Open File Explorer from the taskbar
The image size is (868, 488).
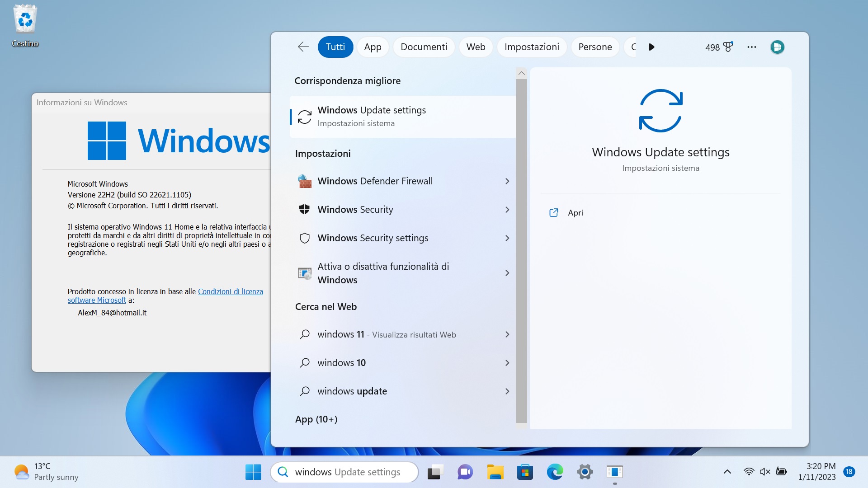point(495,472)
